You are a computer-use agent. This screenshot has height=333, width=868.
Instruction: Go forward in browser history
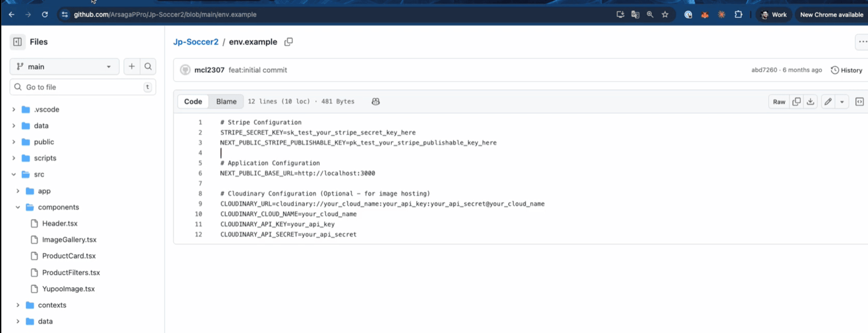pyautogui.click(x=28, y=15)
